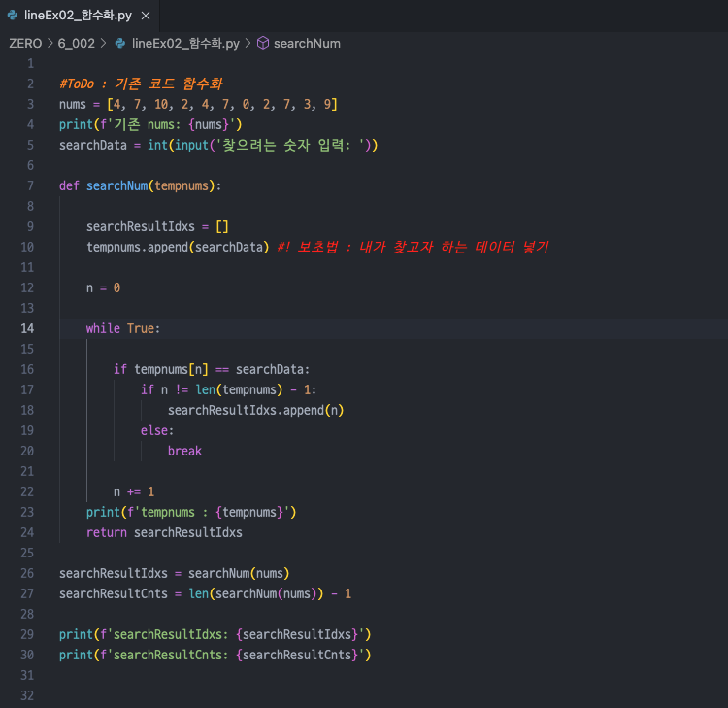
Task: Click the searchData input line
Action: tap(218, 145)
